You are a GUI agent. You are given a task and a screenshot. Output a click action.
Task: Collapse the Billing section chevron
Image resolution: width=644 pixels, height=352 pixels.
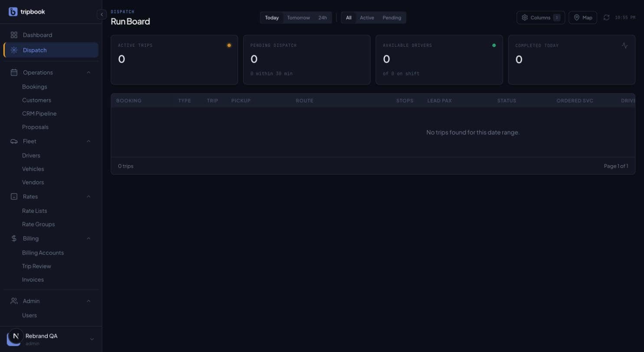click(x=88, y=238)
